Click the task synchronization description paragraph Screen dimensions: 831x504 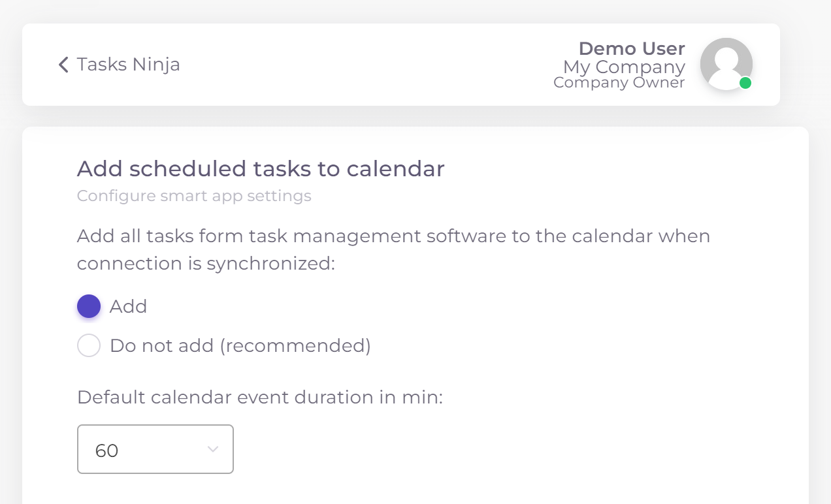pos(393,249)
